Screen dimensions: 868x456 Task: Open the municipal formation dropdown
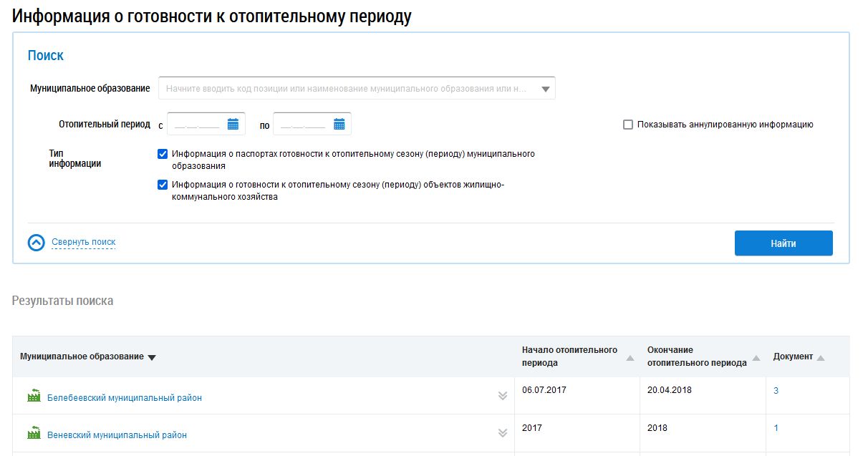click(x=545, y=89)
